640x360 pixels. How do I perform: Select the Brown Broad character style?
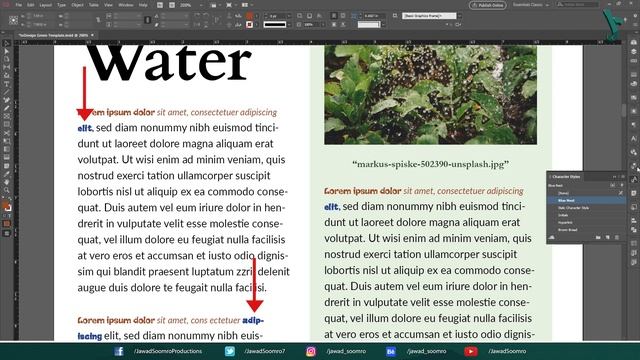[x=585, y=230]
